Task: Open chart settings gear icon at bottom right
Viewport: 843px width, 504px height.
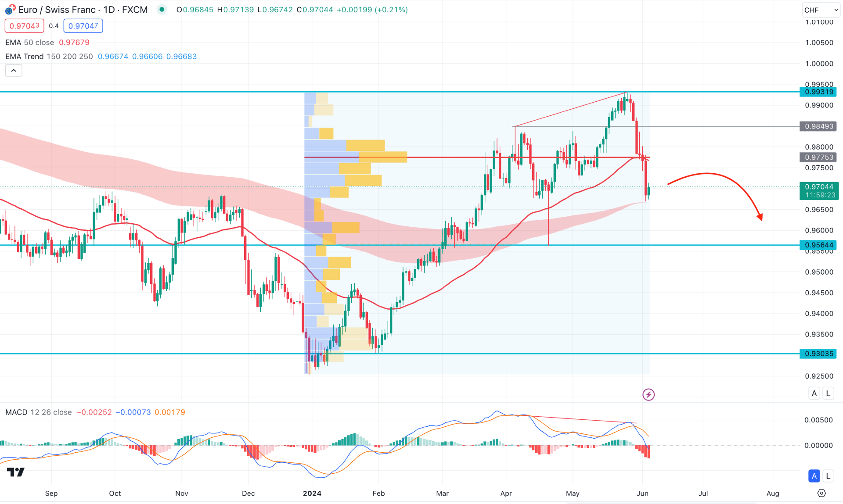Action: 821,493
